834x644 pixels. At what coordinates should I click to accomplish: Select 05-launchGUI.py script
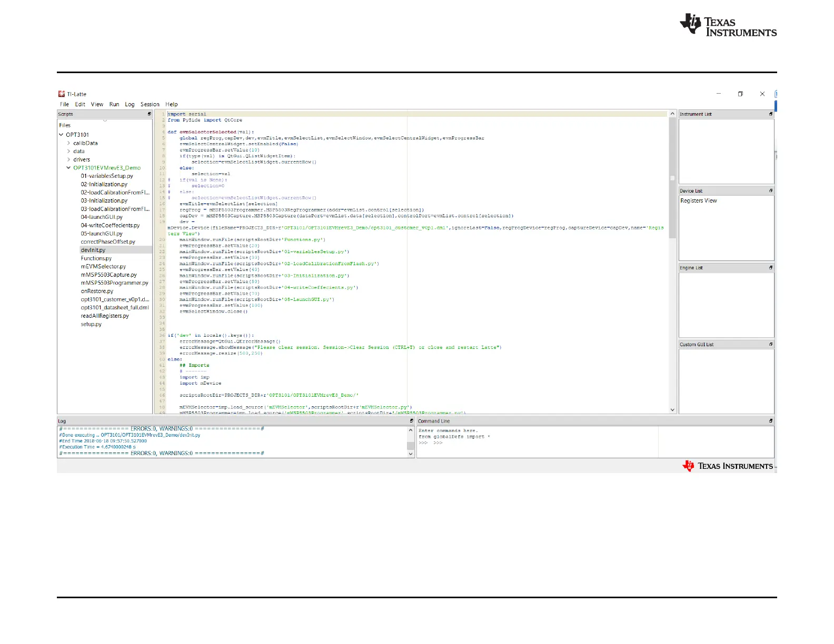click(x=102, y=234)
